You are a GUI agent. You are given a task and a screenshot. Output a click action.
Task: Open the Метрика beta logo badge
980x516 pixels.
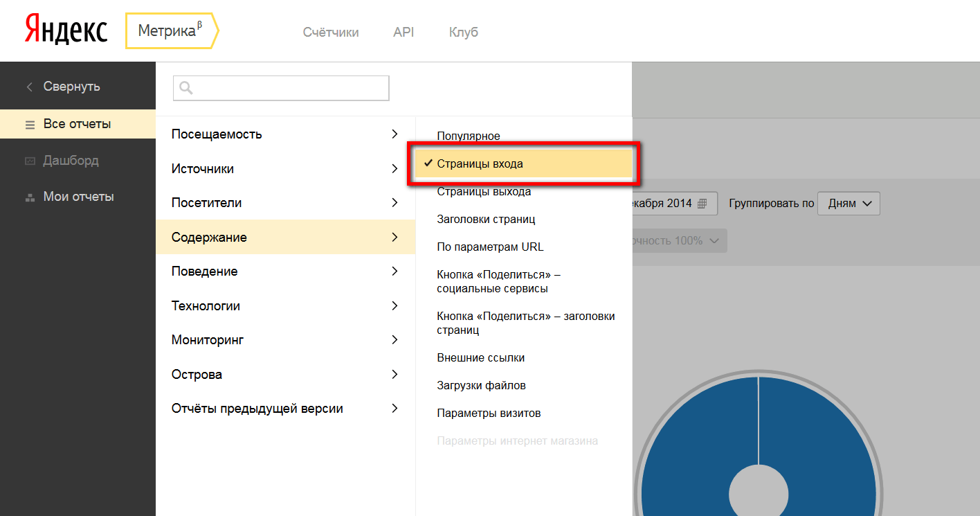tap(171, 31)
